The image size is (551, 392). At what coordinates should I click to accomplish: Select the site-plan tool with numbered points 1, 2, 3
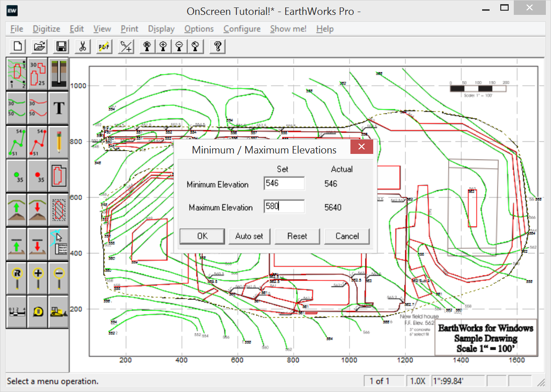point(16,74)
